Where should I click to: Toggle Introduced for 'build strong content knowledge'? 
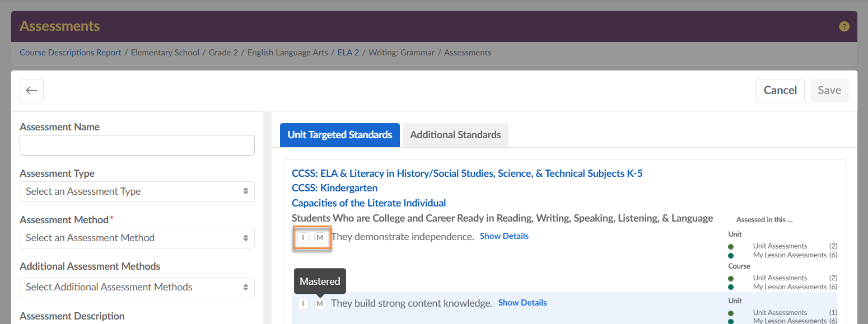[x=303, y=304]
